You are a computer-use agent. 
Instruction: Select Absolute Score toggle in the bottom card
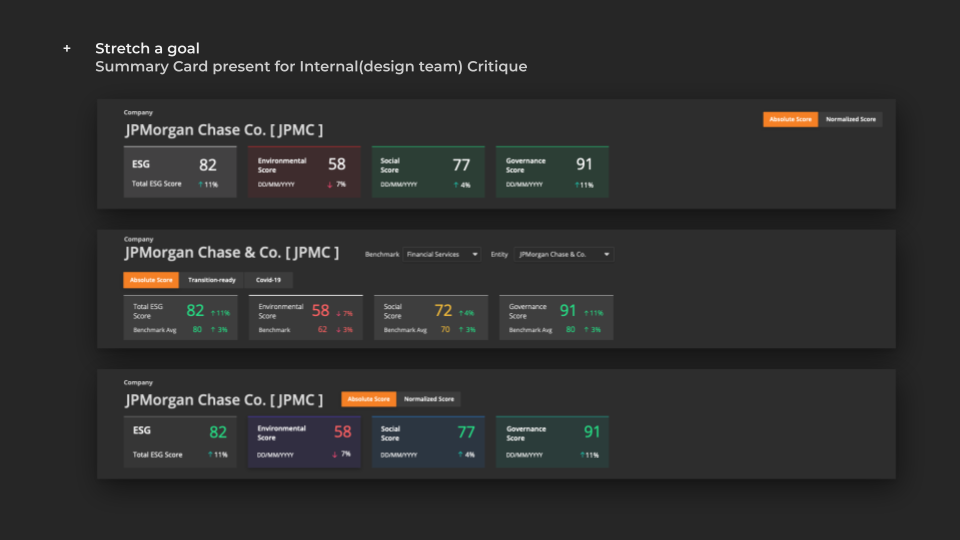pyautogui.click(x=369, y=399)
